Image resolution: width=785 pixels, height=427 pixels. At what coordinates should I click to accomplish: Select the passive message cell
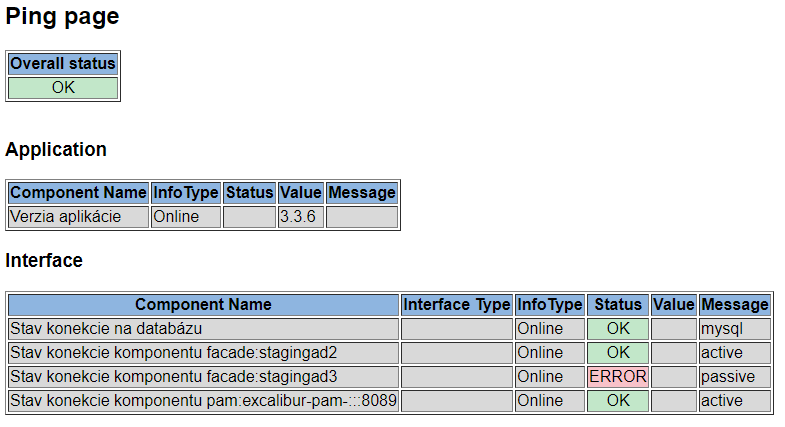pyautogui.click(x=735, y=377)
